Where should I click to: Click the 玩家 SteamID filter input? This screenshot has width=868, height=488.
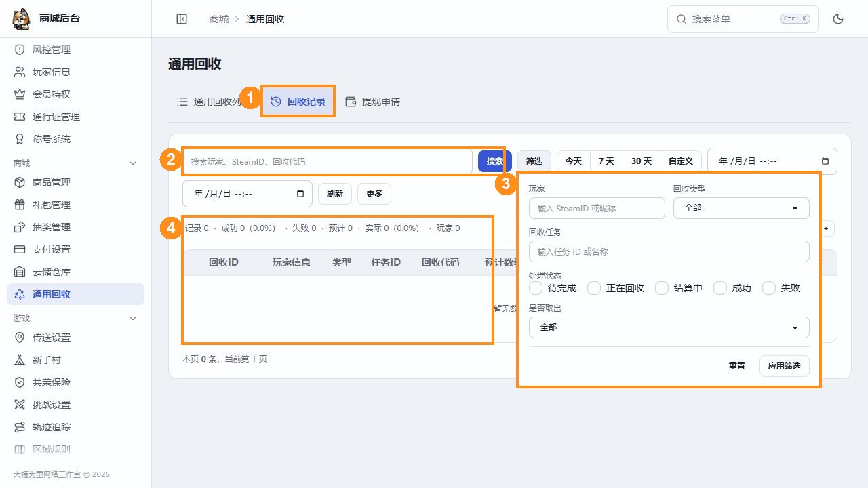point(597,208)
